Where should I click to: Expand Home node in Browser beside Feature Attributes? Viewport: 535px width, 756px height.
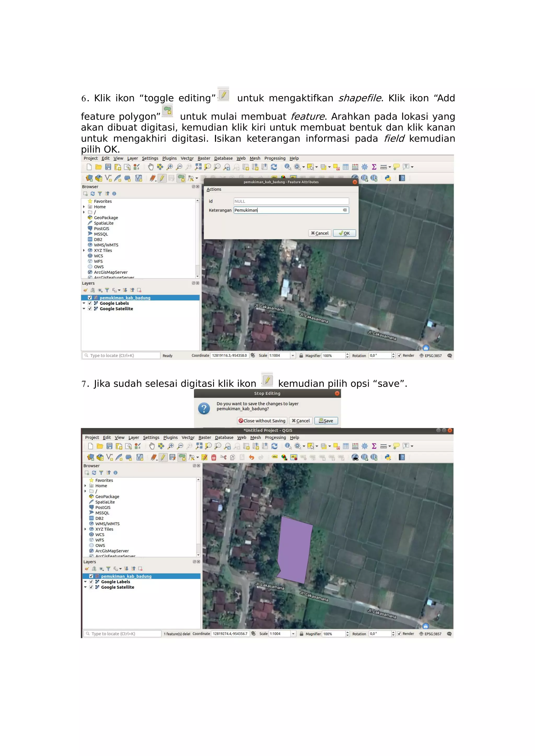click(84, 207)
